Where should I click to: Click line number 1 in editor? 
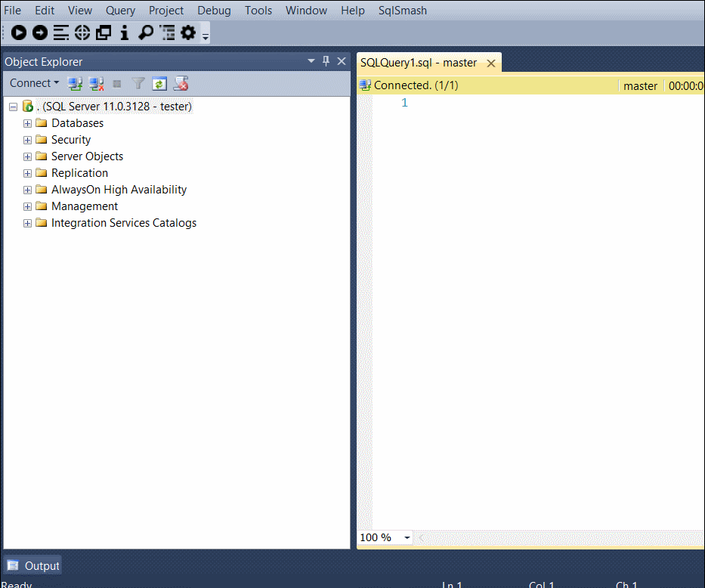[405, 103]
